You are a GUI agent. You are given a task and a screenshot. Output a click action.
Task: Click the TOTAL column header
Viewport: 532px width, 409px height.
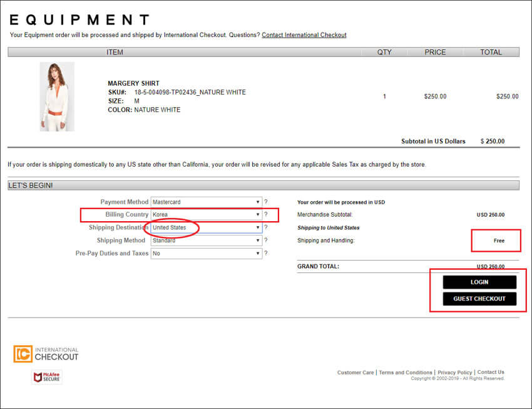coord(491,52)
